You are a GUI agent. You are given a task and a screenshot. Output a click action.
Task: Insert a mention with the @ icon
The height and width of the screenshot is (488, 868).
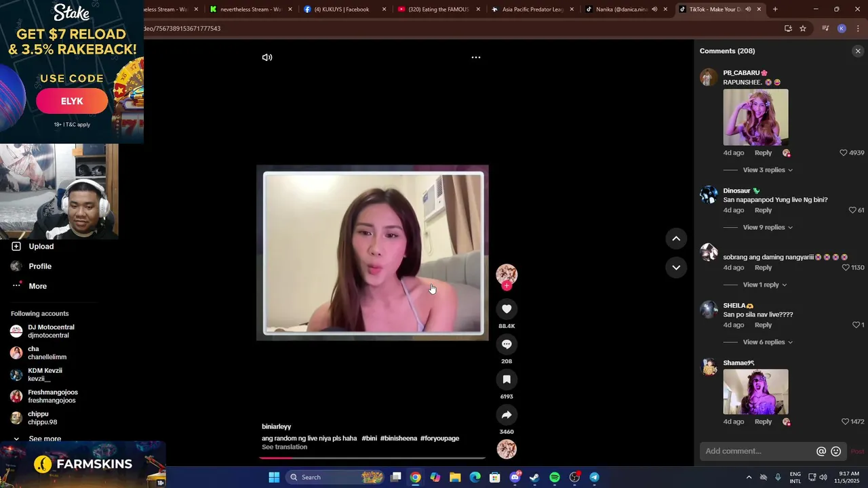click(x=821, y=451)
